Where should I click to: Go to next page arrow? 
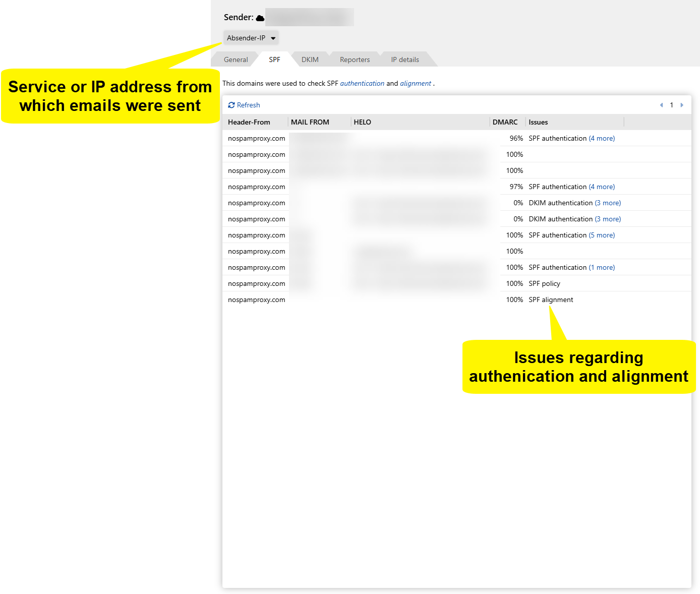pyautogui.click(x=682, y=105)
